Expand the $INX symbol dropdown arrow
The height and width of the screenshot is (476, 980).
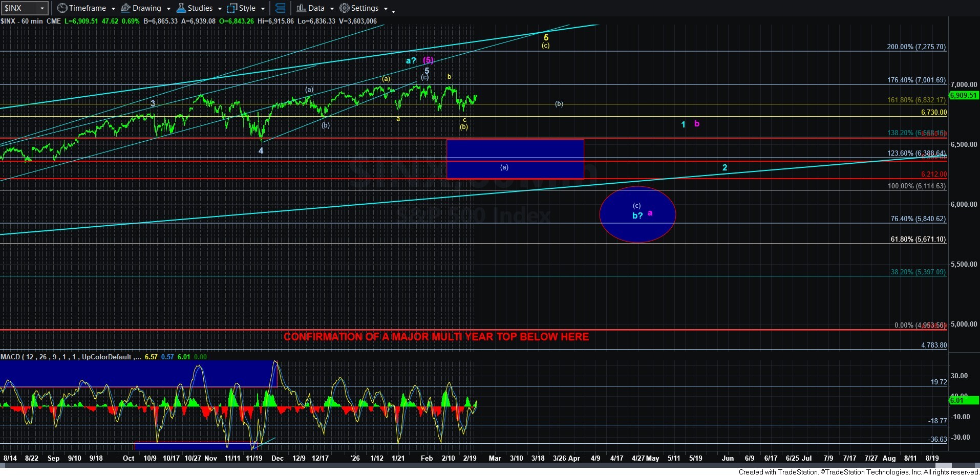point(42,8)
